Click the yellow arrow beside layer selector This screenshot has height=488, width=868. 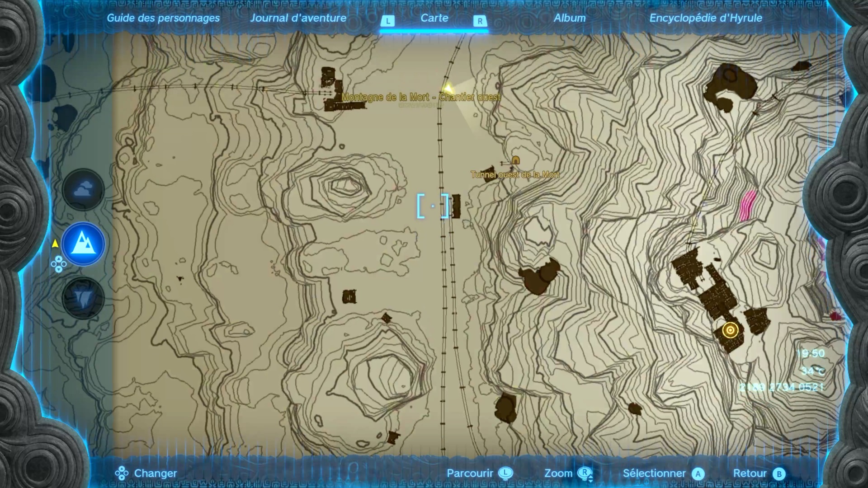[x=55, y=244]
